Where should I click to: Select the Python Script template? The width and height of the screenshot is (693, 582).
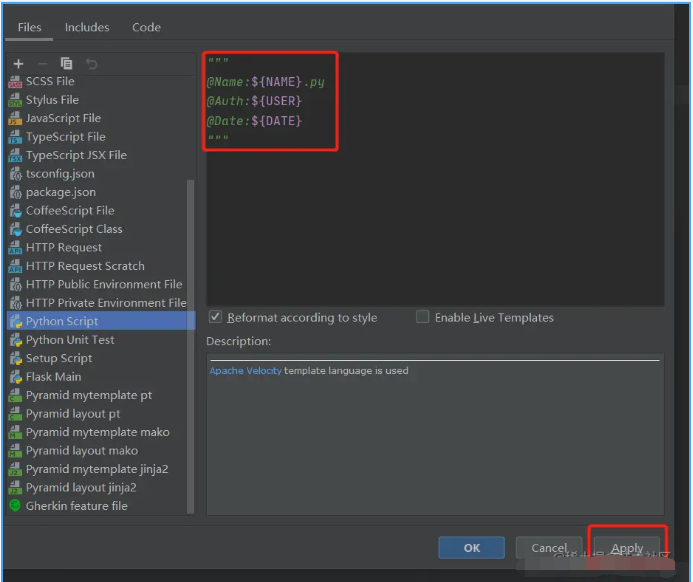click(x=101, y=321)
